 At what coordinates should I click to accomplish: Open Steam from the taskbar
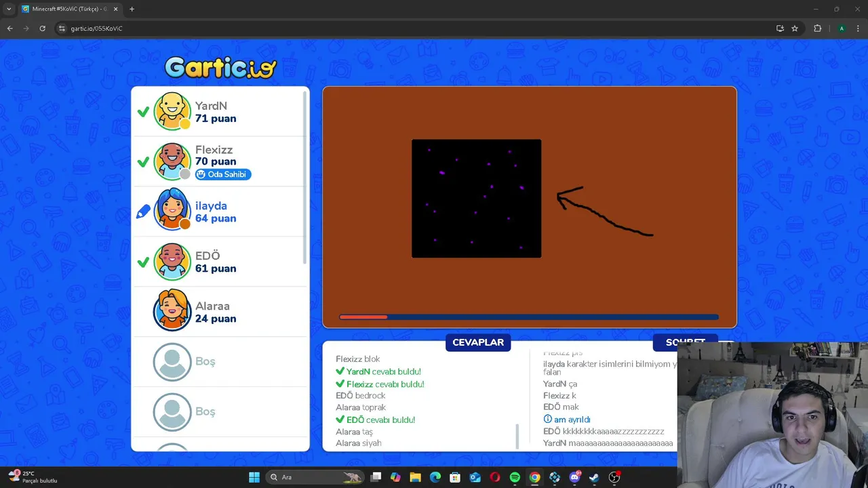[x=594, y=477]
